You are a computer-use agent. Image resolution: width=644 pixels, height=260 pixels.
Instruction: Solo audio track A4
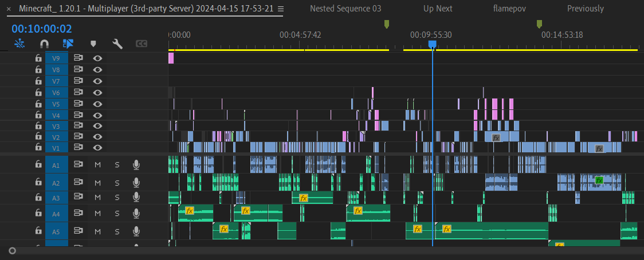coord(117,213)
